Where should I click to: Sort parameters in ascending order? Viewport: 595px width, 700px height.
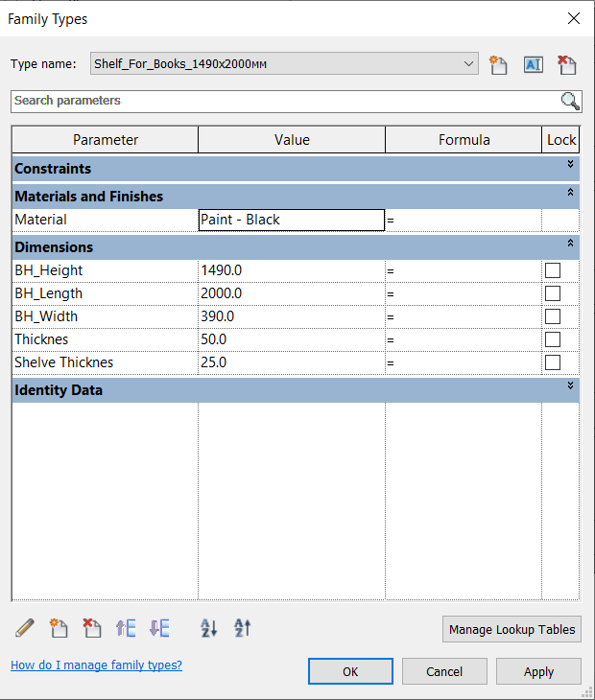tap(209, 628)
